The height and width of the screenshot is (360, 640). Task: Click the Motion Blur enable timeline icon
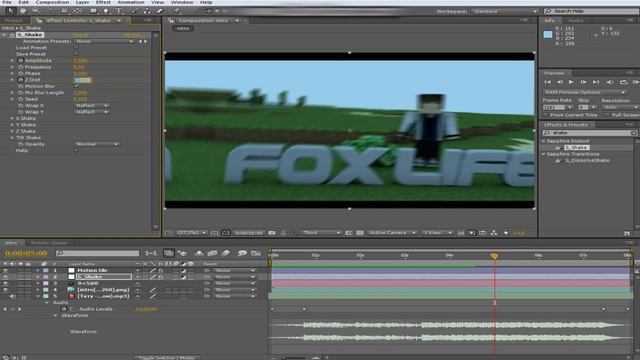[225, 253]
